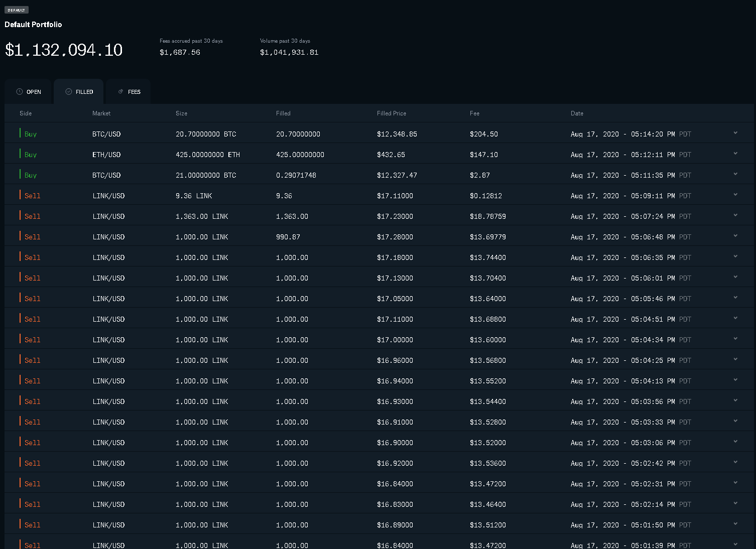Image resolution: width=756 pixels, height=549 pixels.
Task: Click the filled amount 990.87
Action: [288, 237]
